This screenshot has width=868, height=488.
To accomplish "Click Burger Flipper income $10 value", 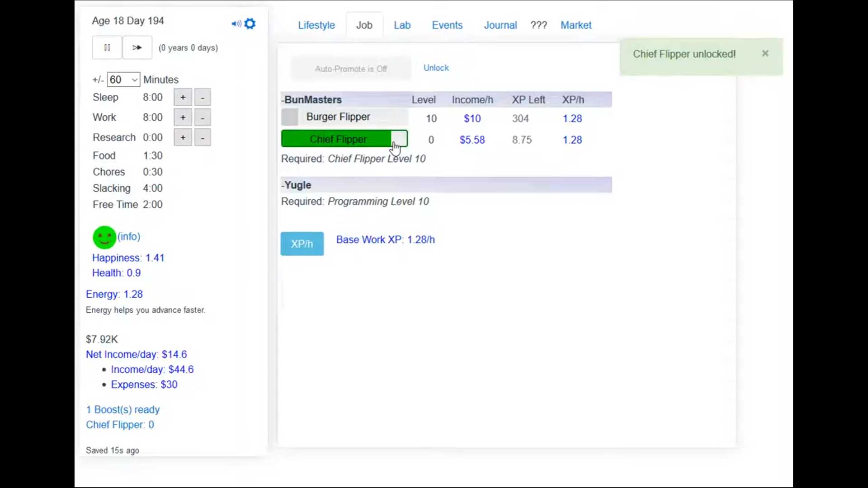I will (472, 118).
